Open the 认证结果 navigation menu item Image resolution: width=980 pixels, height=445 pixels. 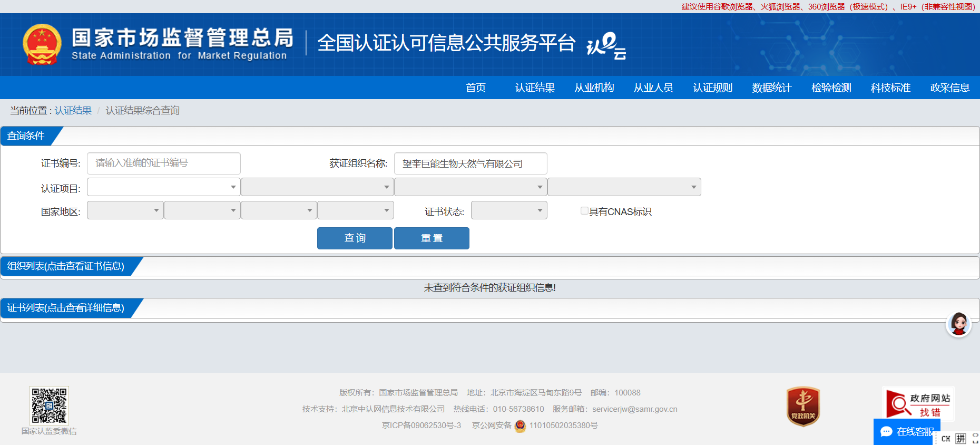tap(535, 88)
